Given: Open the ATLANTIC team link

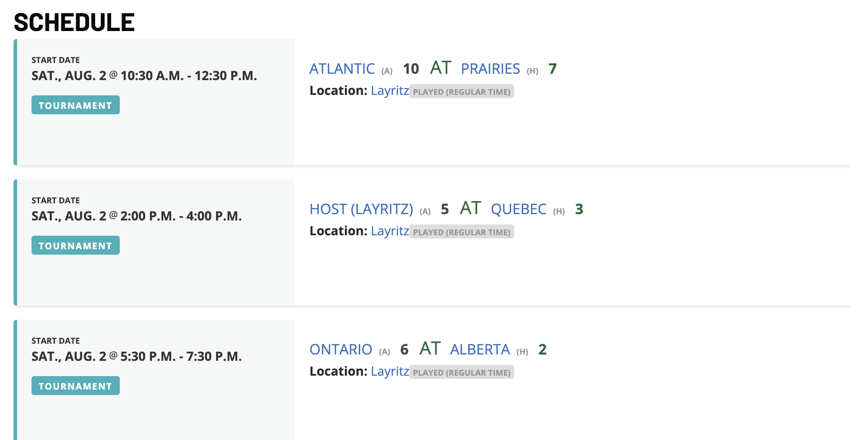Looking at the screenshot, I should (342, 69).
